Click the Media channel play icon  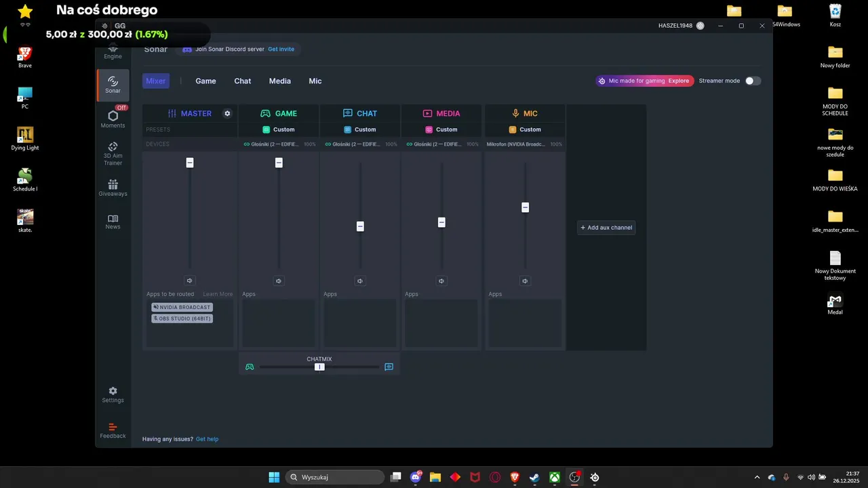[x=428, y=113]
